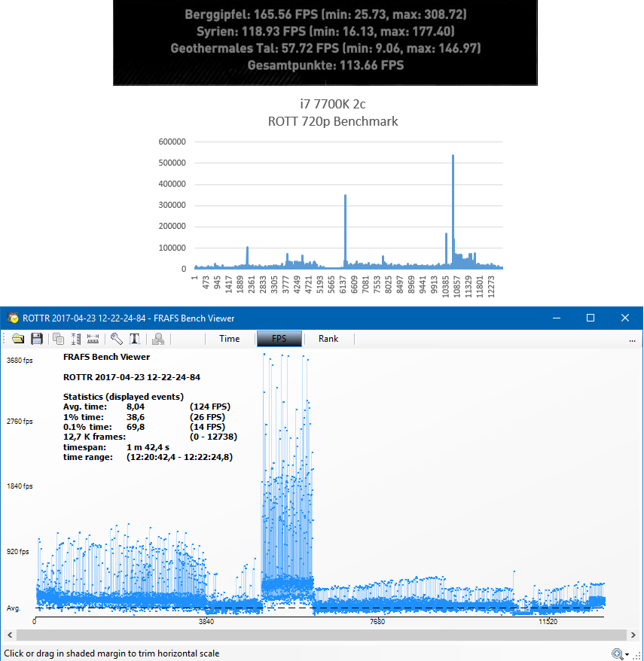Click the 1840 fps axis label
Viewport: 644px width, 661px height.
[x=20, y=486]
